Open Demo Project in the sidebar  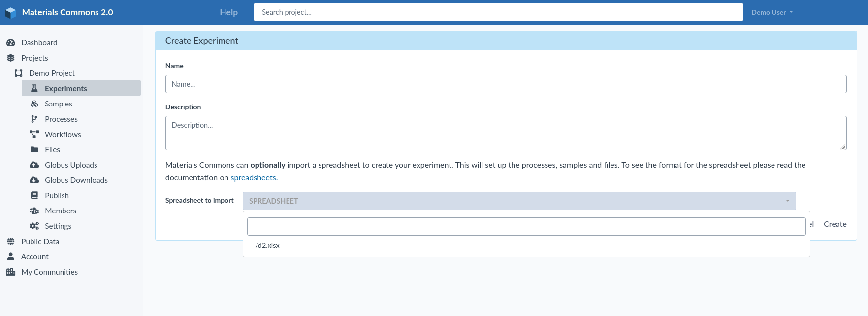[x=52, y=73]
